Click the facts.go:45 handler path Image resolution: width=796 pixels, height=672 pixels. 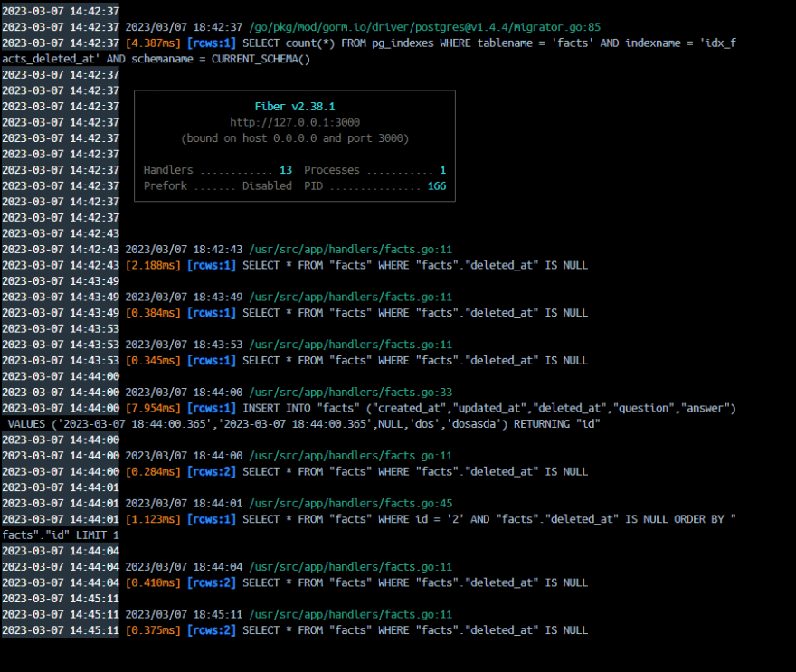pyautogui.click(x=350, y=503)
